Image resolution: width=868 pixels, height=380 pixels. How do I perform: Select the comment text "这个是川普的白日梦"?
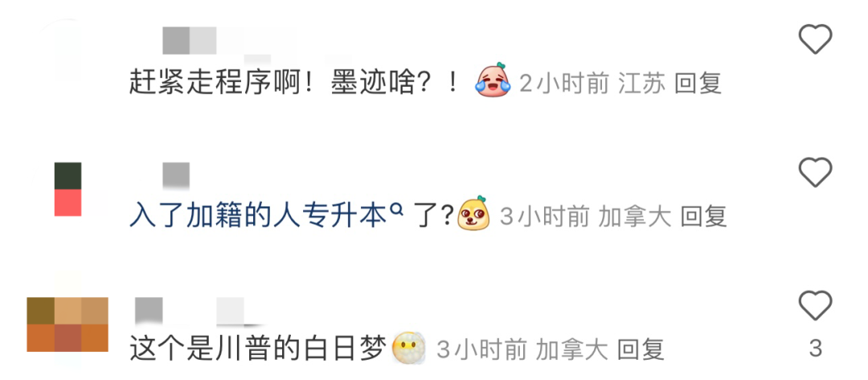click(257, 349)
